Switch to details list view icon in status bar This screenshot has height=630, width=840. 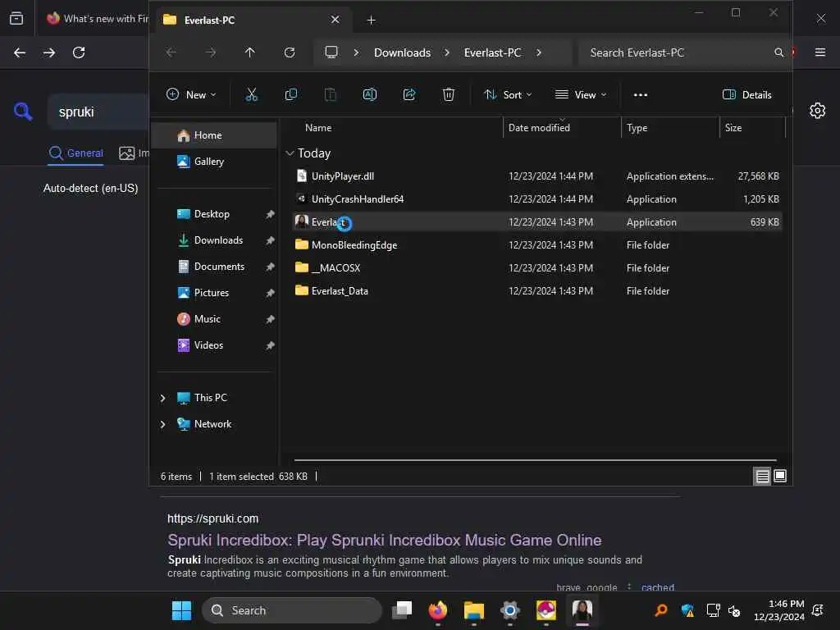(762, 476)
